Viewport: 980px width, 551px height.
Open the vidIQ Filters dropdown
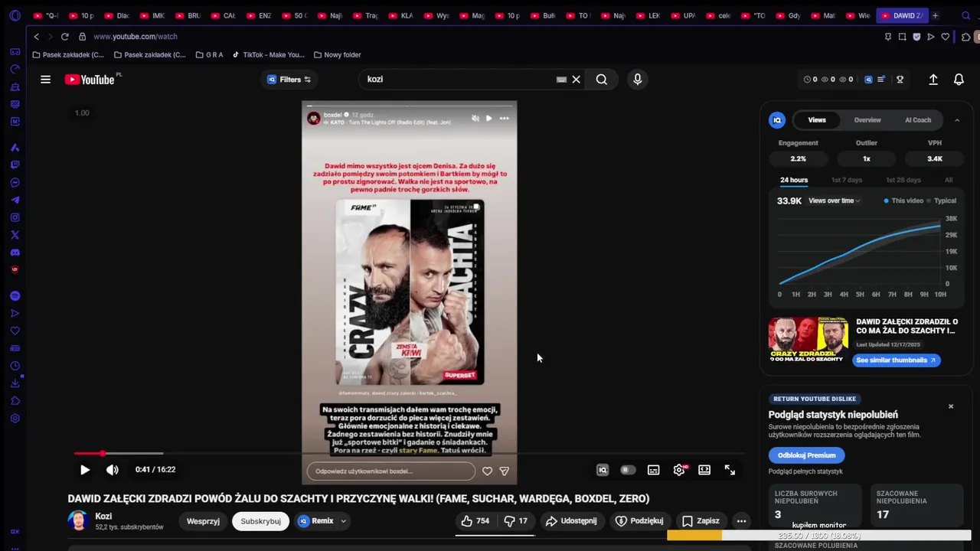click(x=289, y=80)
